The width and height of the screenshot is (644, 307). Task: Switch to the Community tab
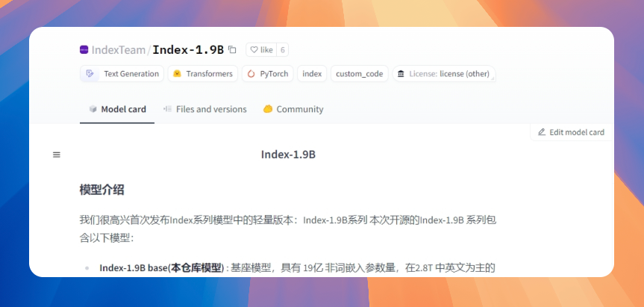pos(293,109)
